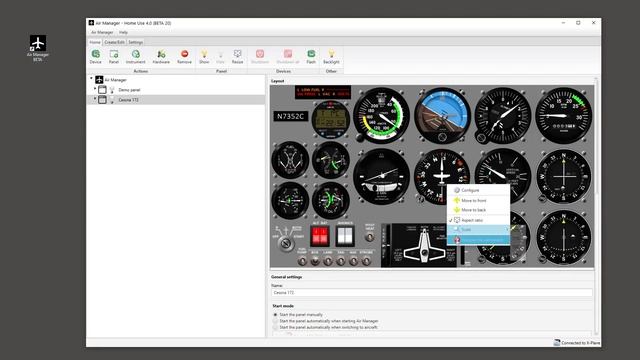Click the altimeter instrument in the layout

coord(503,115)
